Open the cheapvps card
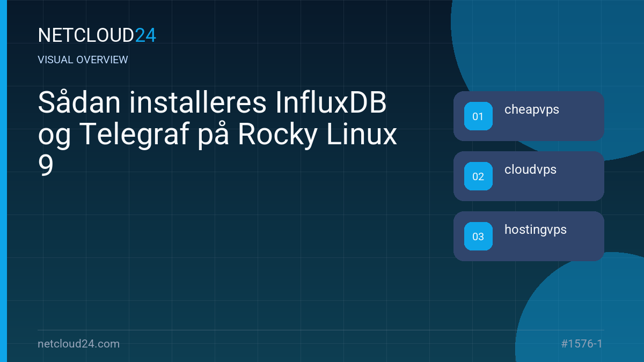Image resolution: width=644 pixels, height=362 pixels. (529, 116)
